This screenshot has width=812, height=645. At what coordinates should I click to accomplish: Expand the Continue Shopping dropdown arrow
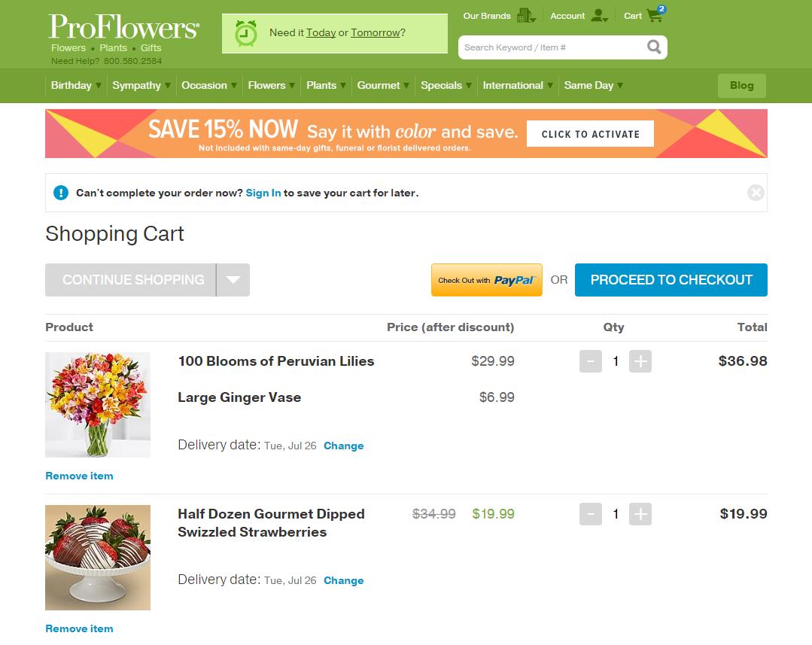coord(233,279)
